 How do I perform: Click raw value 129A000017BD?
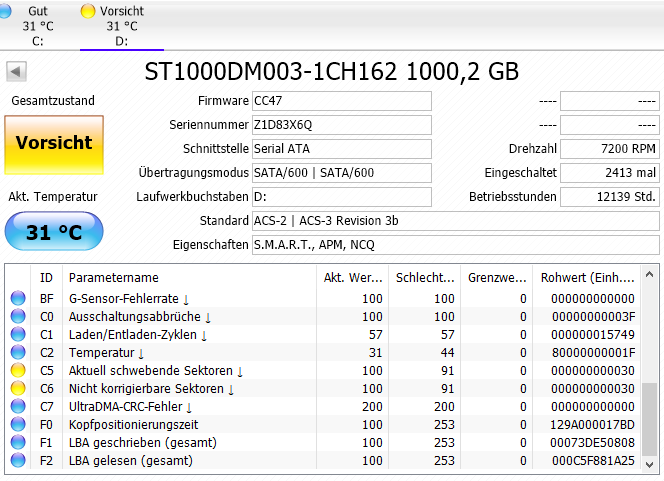coord(592,425)
